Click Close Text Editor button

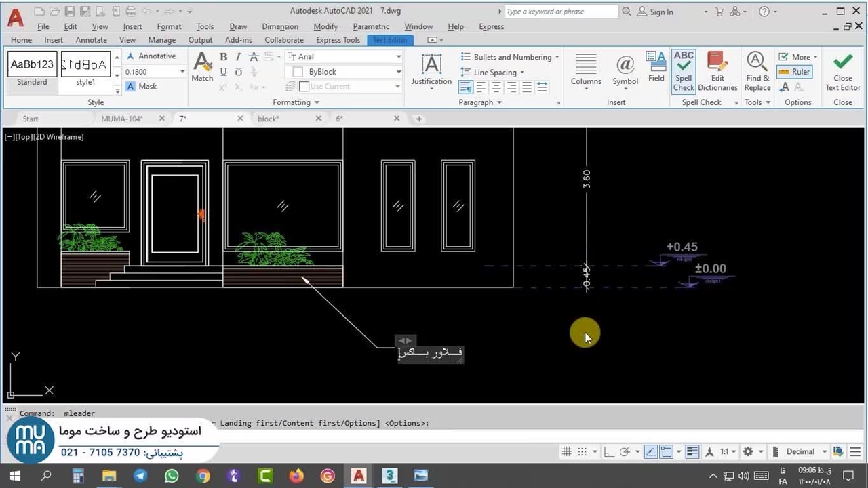pos(842,71)
